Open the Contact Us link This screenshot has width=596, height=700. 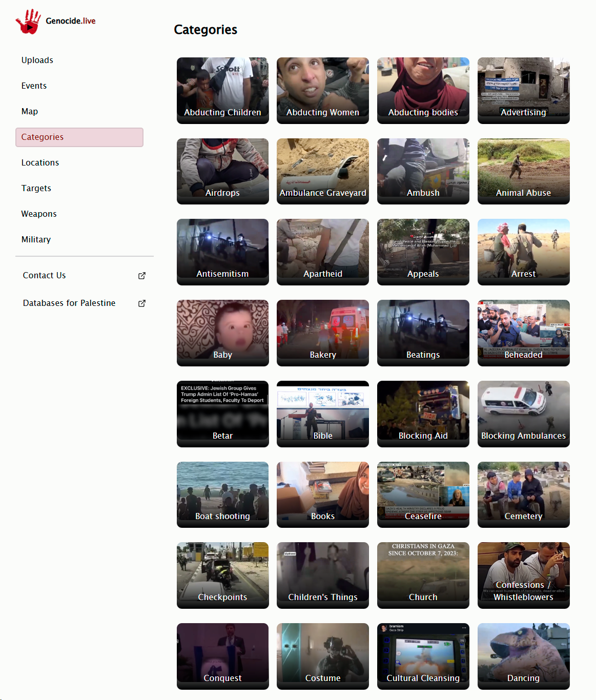[x=45, y=275]
